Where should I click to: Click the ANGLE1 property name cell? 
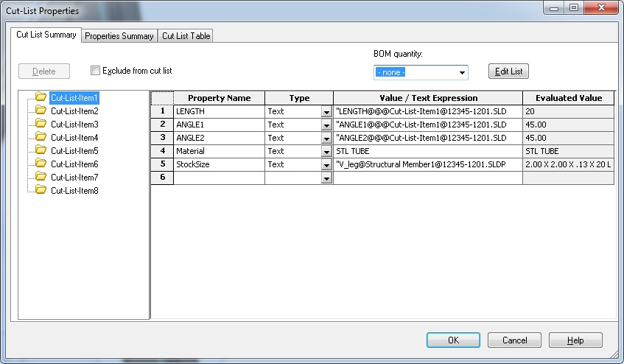tap(219, 125)
